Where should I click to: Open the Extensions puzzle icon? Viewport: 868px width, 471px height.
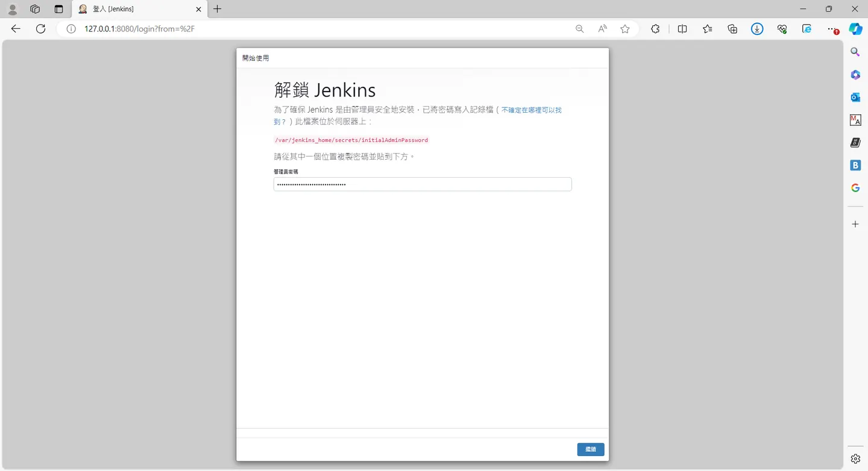pos(655,29)
